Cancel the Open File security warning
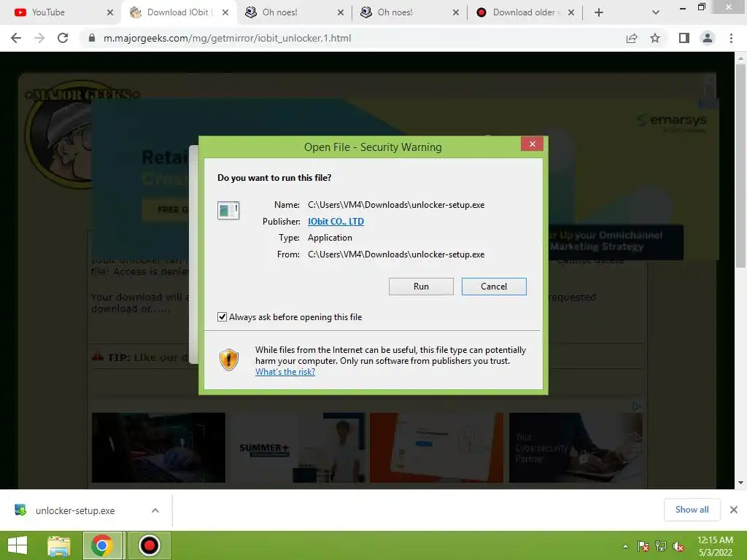The image size is (747, 560). pos(494,286)
